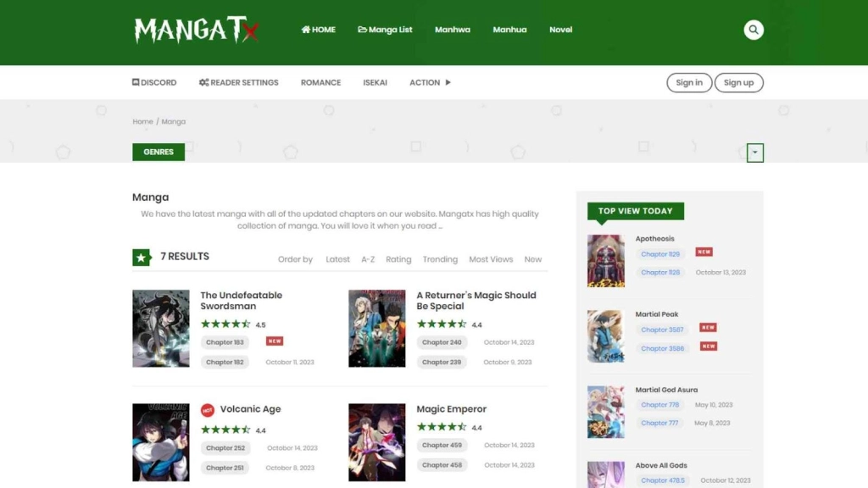Click the search magnifier icon
The height and width of the screenshot is (488, 868).
click(753, 30)
